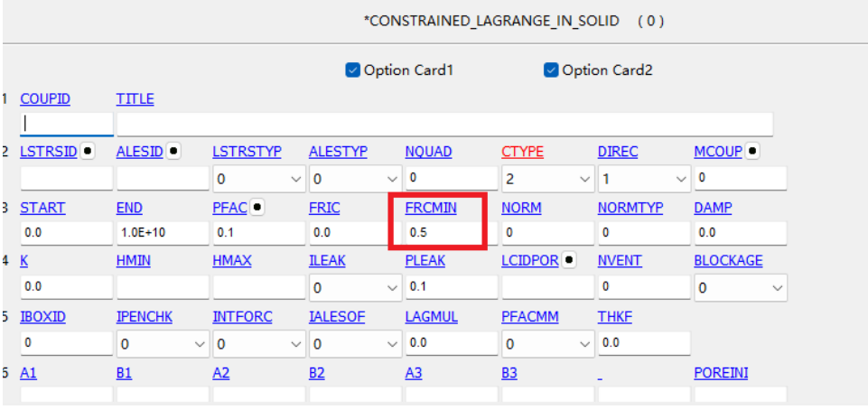Open the CTYPE dropdown
Image resolution: width=868 pixels, height=410 pixels.
click(548, 180)
